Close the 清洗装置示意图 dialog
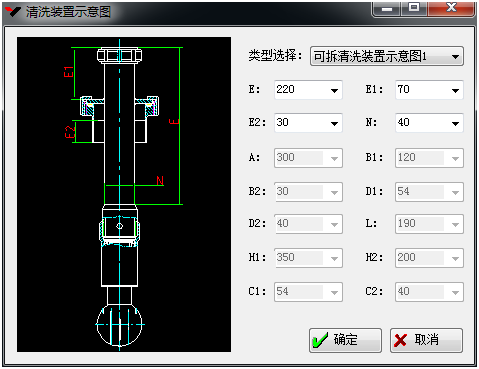This screenshot has width=479, height=369. (451, 8)
